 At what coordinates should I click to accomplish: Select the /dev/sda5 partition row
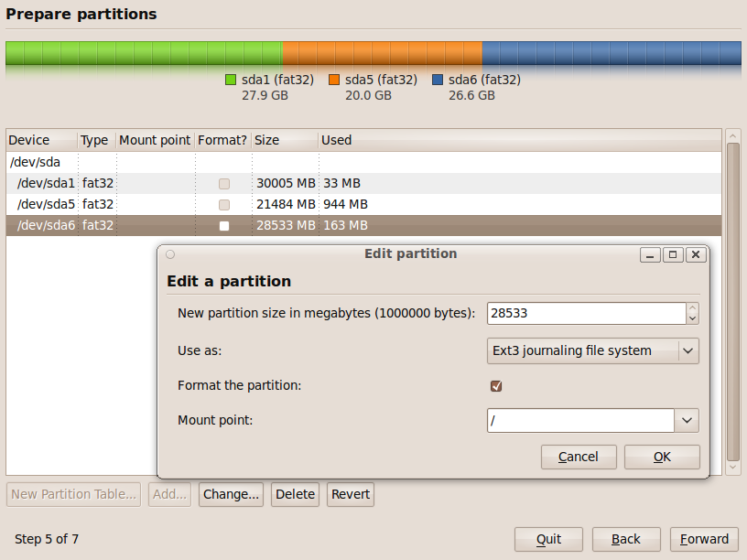click(363, 205)
